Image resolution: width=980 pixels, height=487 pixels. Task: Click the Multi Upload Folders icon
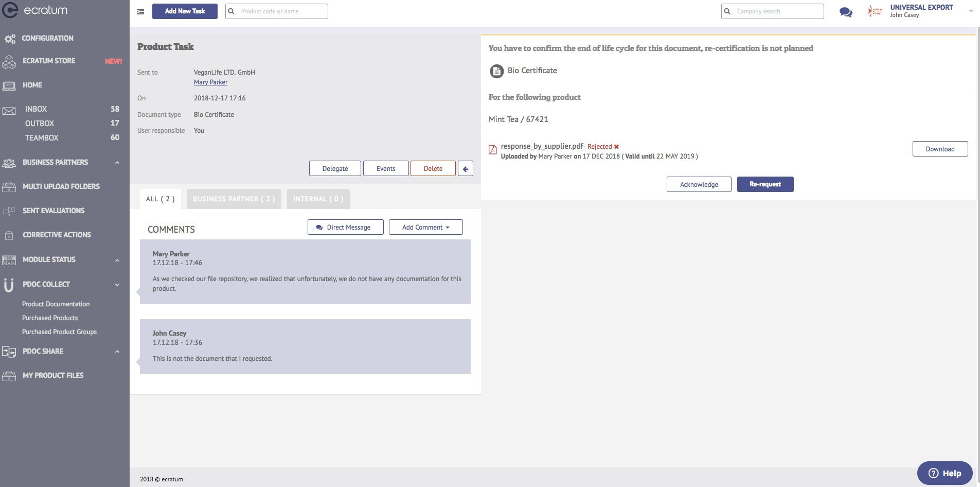coord(9,187)
